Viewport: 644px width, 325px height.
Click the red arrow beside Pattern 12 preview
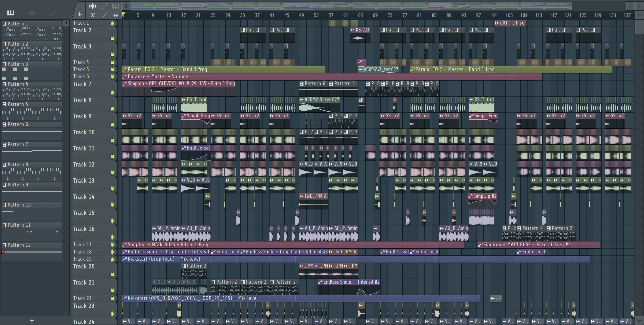[3, 251]
